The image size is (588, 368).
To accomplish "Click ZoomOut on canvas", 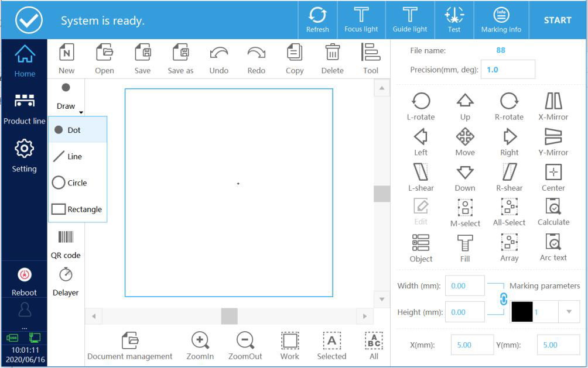I will [245, 346].
